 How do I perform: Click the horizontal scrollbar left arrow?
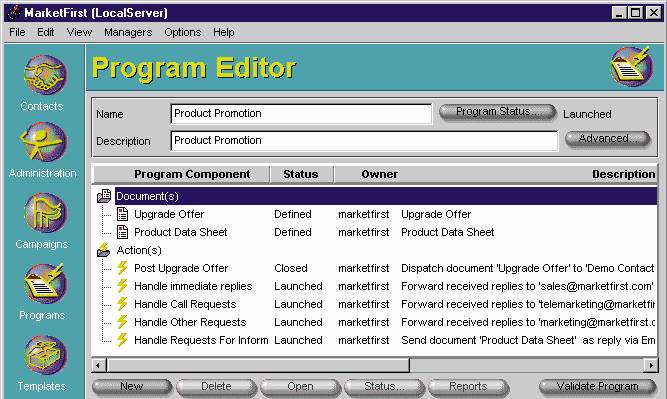[99, 365]
